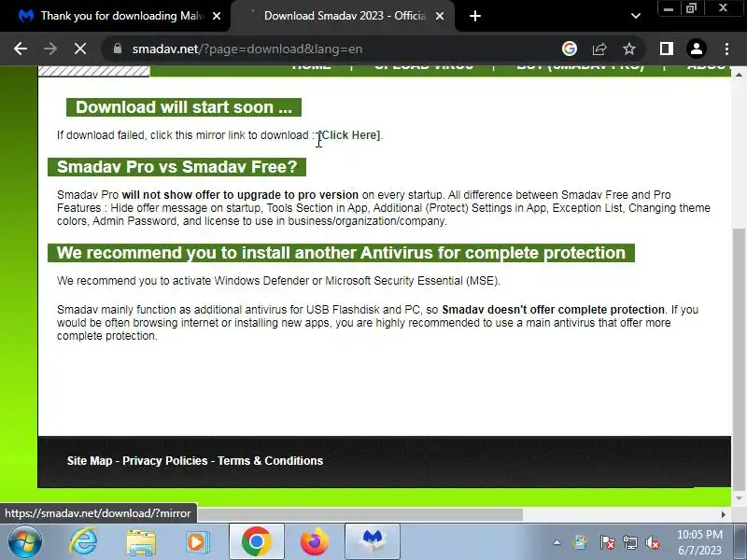This screenshot has width=747, height=560.
Task: Click the share page icon
Action: [x=599, y=49]
